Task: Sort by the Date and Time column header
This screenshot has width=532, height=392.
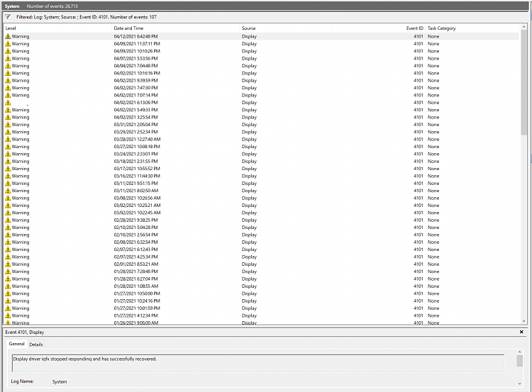Action: pos(175,28)
